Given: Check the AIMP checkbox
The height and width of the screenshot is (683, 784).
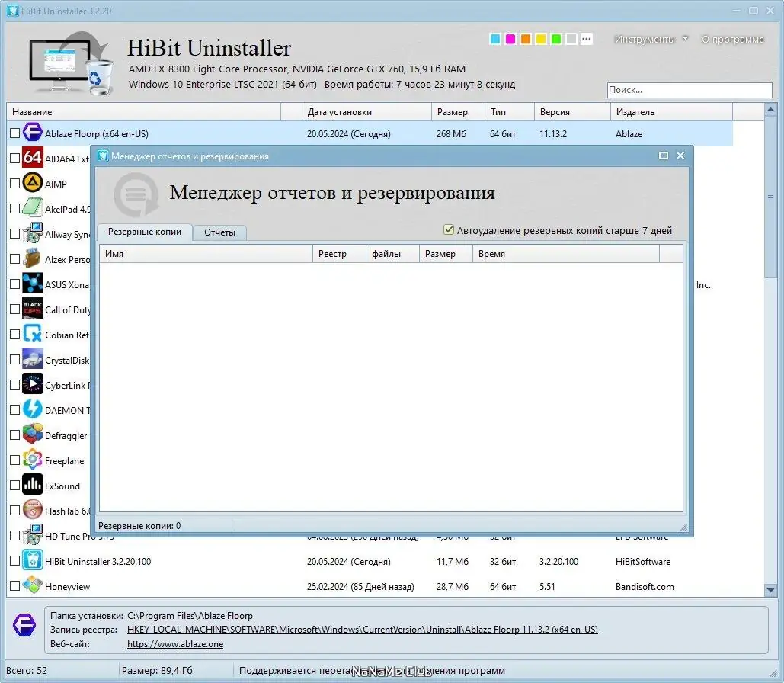Looking at the screenshot, I should (x=14, y=183).
